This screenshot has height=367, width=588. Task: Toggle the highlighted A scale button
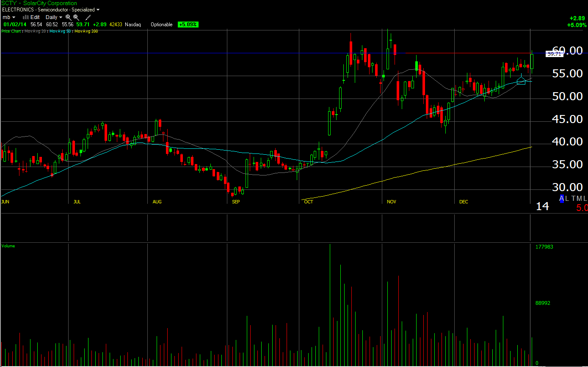click(562, 199)
